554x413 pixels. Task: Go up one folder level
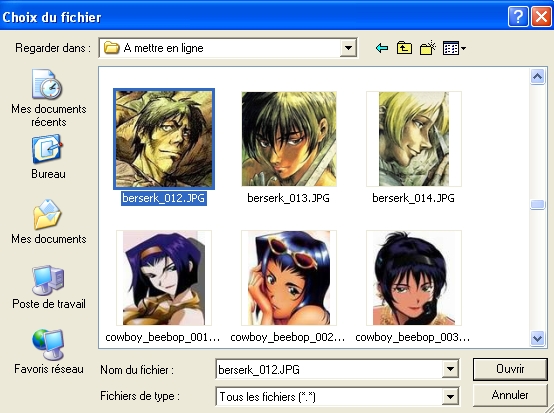[x=404, y=48]
